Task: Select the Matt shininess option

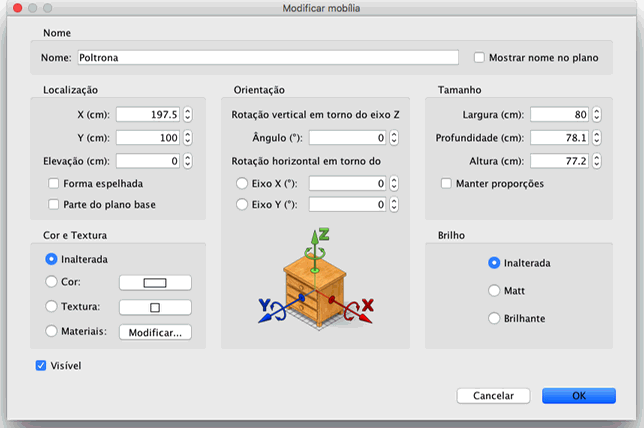Action: [494, 291]
